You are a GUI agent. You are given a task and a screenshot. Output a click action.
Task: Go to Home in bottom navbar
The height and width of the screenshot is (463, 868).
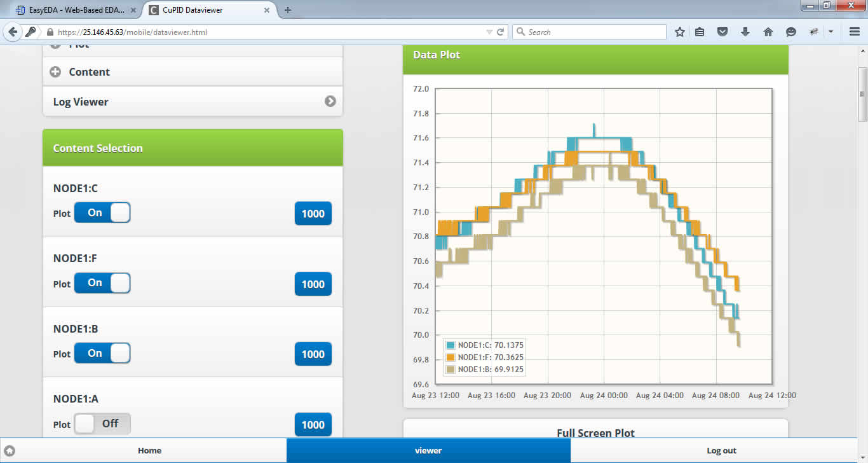point(149,450)
